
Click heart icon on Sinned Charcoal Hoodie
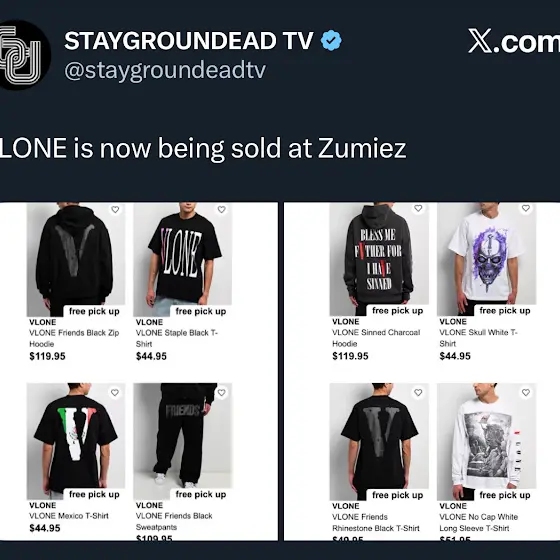(x=418, y=208)
